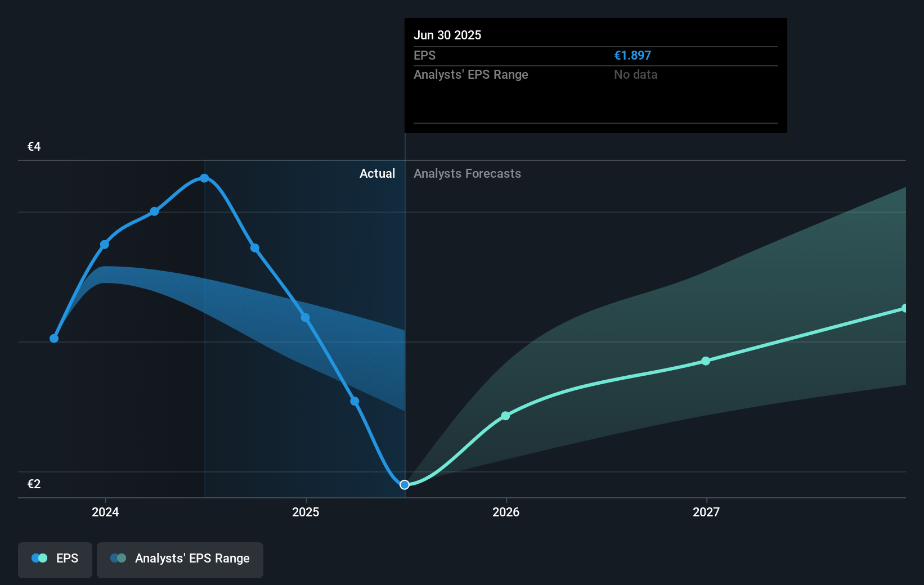The width and height of the screenshot is (924, 585).
Task: Toggle the Analysts' EPS Range legend
Action: [x=180, y=559]
